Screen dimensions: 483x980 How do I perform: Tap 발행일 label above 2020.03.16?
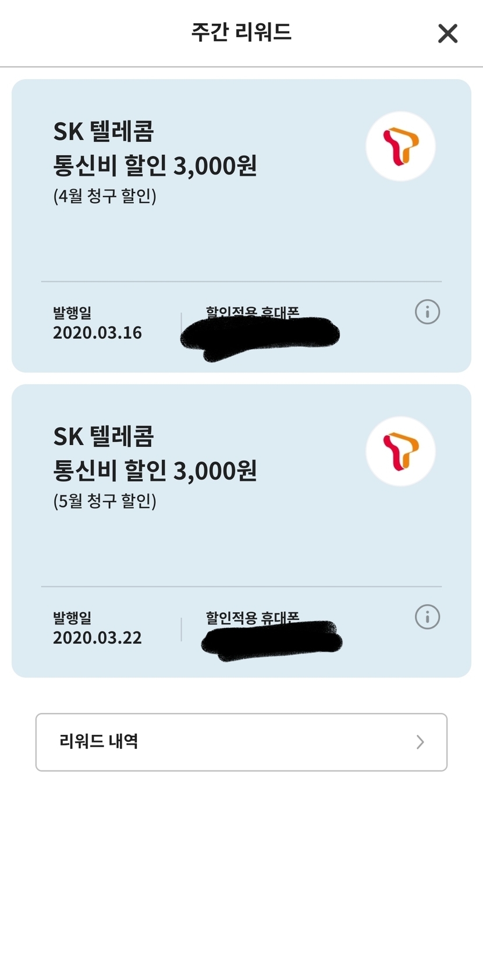coord(72,313)
